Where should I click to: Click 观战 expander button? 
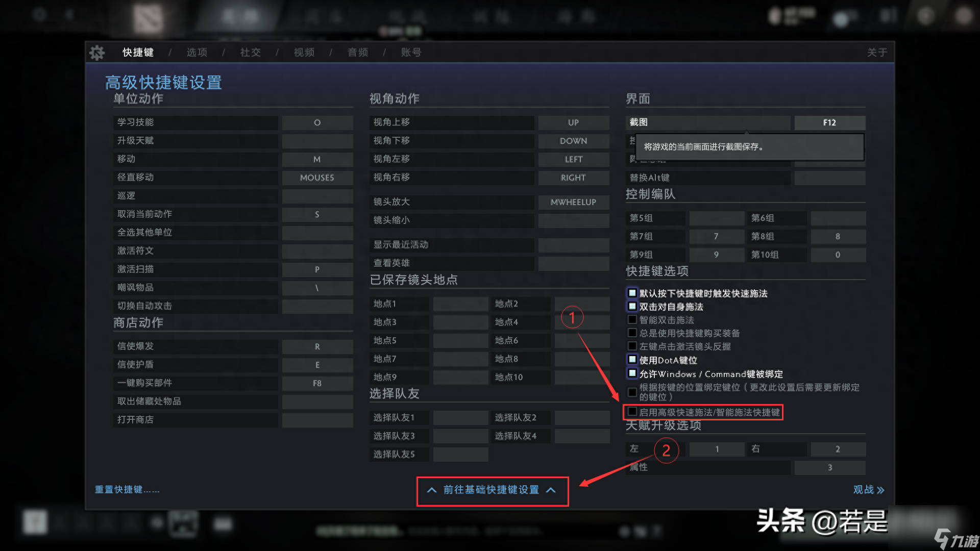click(868, 489)
